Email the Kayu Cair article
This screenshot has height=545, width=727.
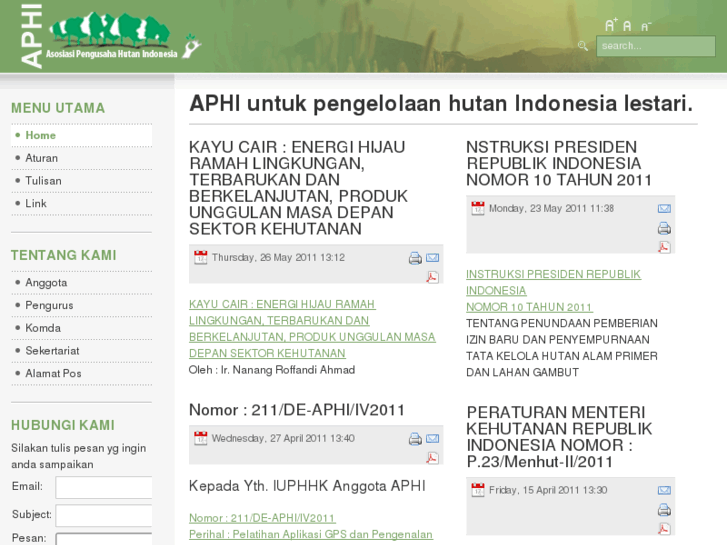433,257
